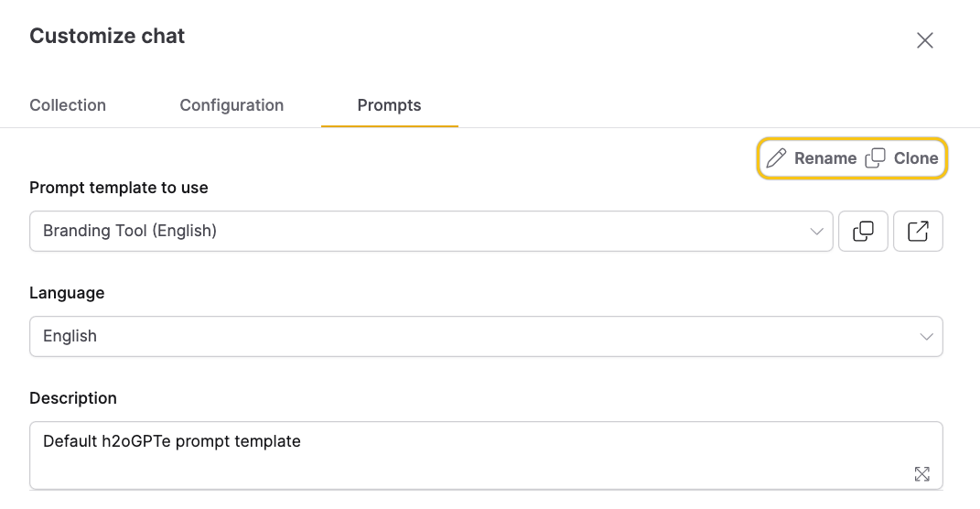Click chevron arrow of English dropdown

tap(926, 336)
